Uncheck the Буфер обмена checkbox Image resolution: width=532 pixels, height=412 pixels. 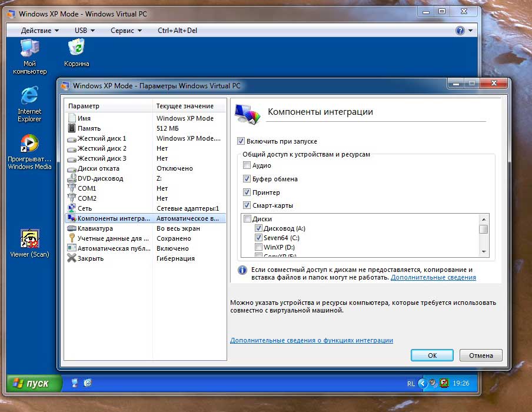pyautogui.click(x=247, y=179)
